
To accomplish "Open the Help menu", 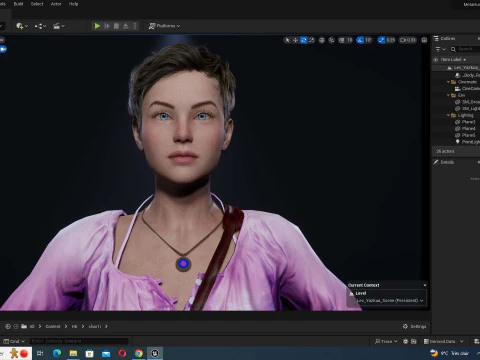I will pyautogui.click(x=73, y=4).
